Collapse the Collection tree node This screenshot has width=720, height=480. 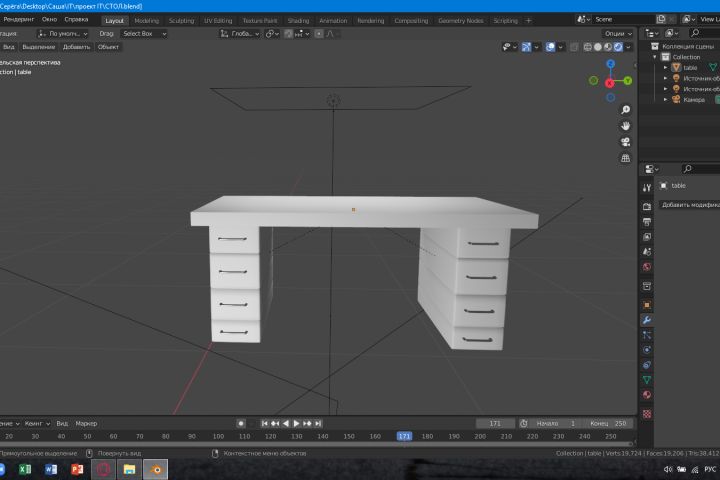coord(655,57)
